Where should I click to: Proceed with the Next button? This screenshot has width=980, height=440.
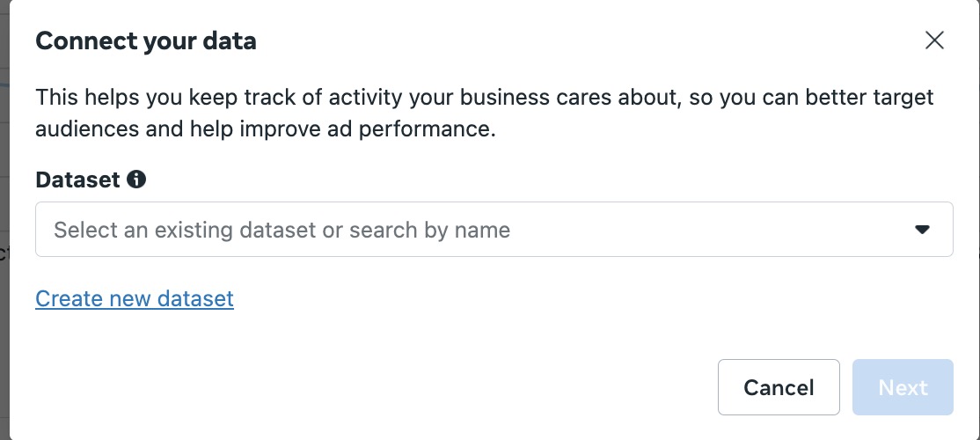(x=903, y=387)
